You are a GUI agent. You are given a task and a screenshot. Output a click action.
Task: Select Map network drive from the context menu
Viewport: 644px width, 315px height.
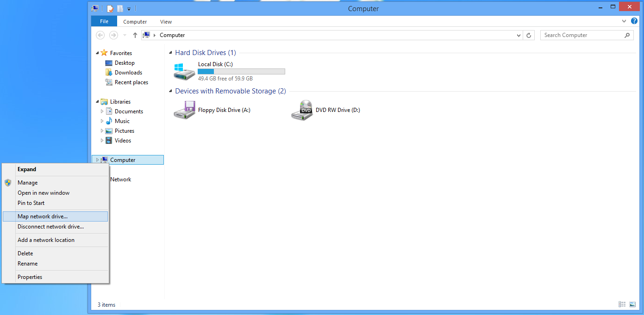pos(42,216)
